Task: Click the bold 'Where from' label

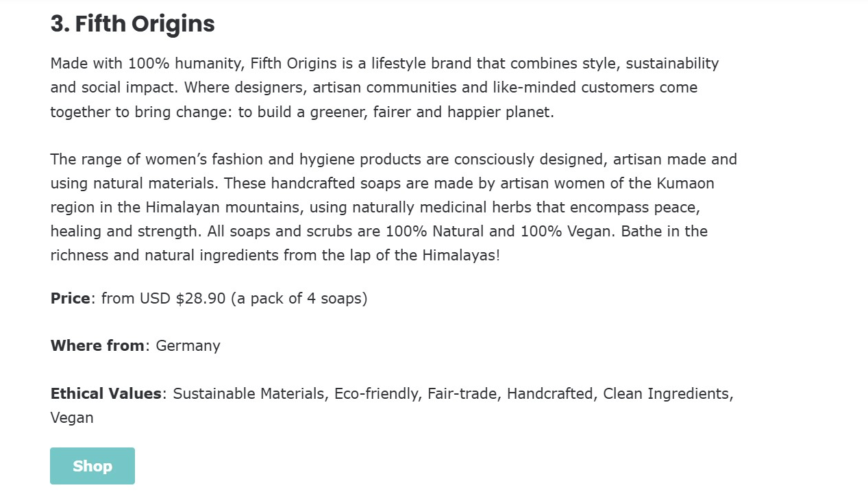Action: tap(97, 346)
